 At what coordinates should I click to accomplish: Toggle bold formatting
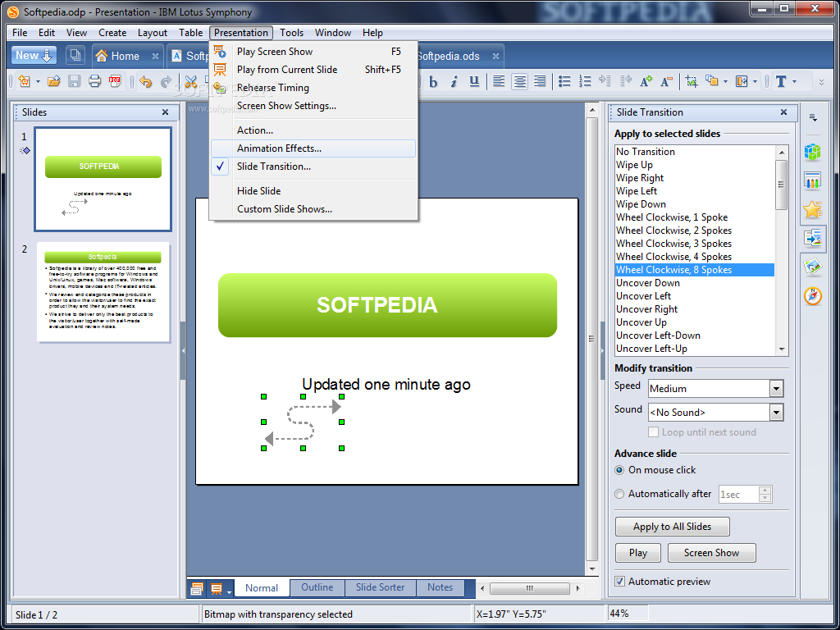point(433,81)
